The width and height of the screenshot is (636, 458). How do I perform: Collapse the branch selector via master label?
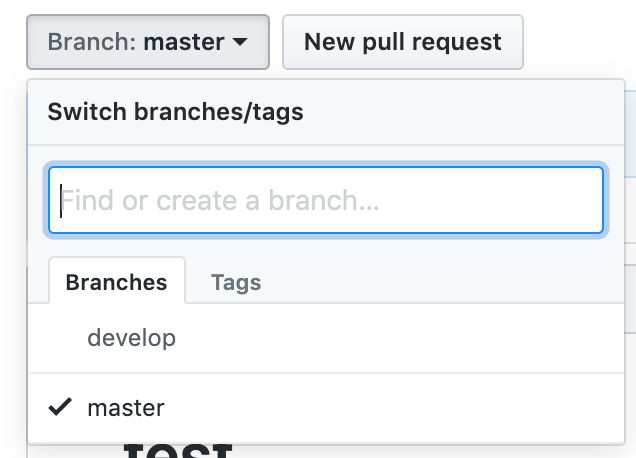(x=184, y=42)
